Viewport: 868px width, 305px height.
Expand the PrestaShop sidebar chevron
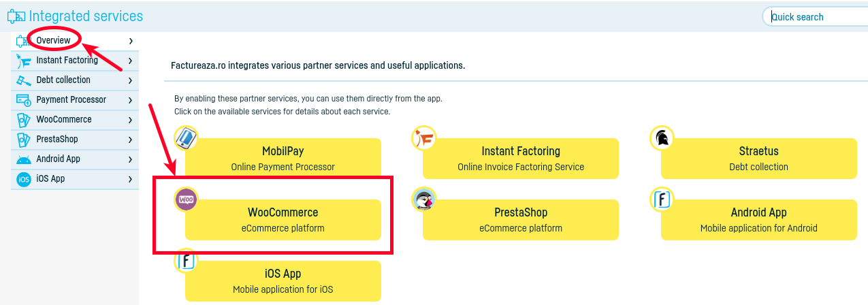click(x=130, y=140)
